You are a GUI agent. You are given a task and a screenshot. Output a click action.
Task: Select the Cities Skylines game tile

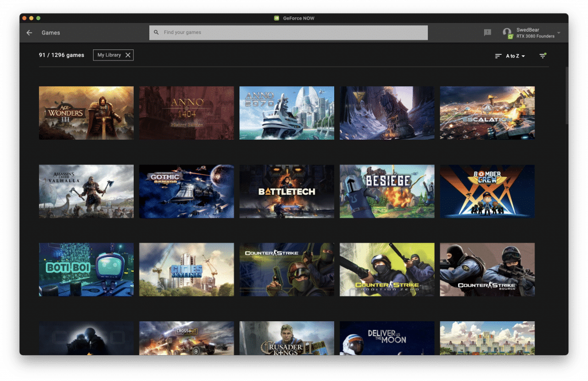point(187,270)
